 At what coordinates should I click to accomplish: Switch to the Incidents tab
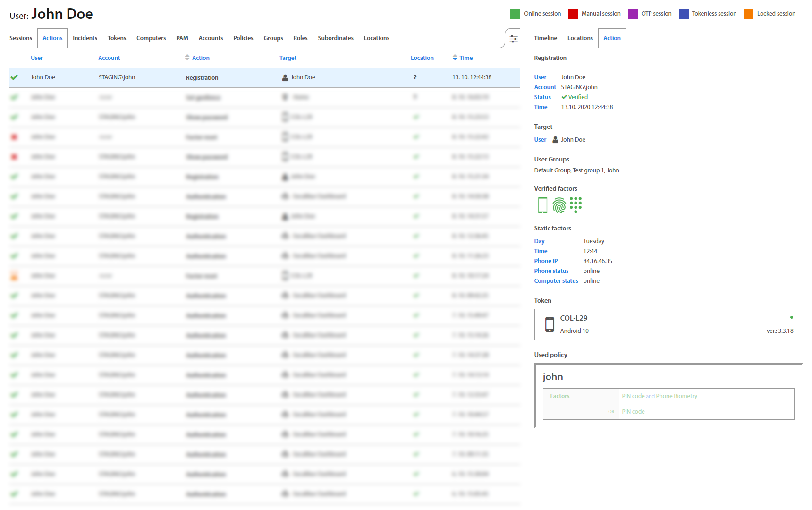click(85, 38)
